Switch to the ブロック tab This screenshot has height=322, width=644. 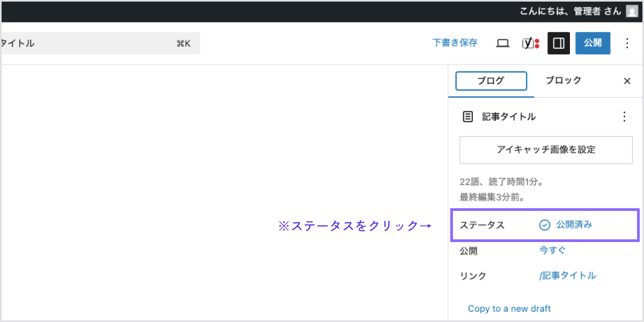pos(563,81)
